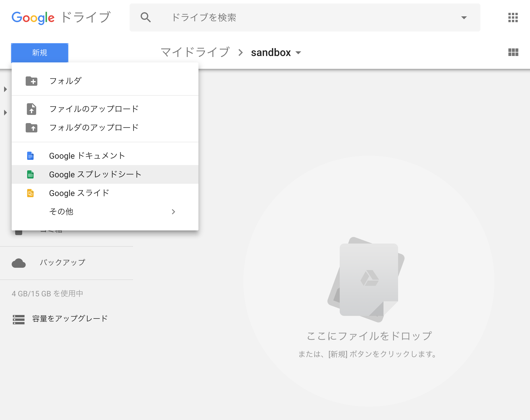Image resolution: width=530 pixels, height=420 pixels.
Task: Click 4 GB/15 GB を使用中 text
Action: (48, 293)
